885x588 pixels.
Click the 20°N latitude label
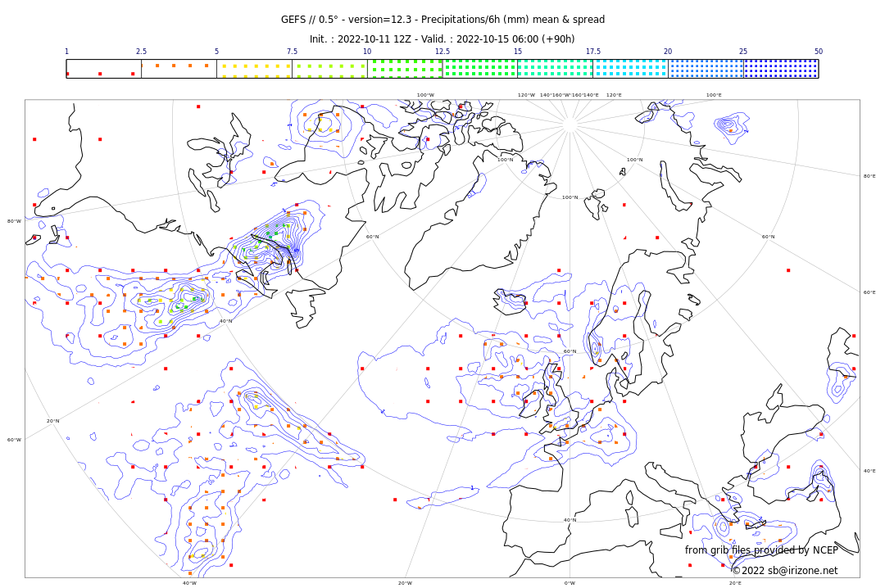pos(53,421)
